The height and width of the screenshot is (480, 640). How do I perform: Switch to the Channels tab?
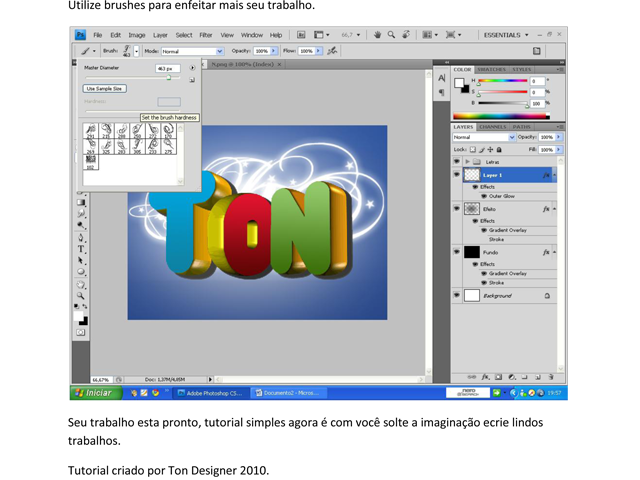click(x=493, y=127)
